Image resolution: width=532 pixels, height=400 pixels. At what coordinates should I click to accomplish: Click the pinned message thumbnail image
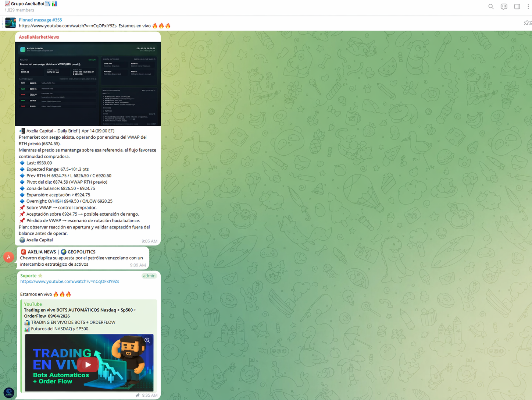pyautogui.click(x=10, y=23)
